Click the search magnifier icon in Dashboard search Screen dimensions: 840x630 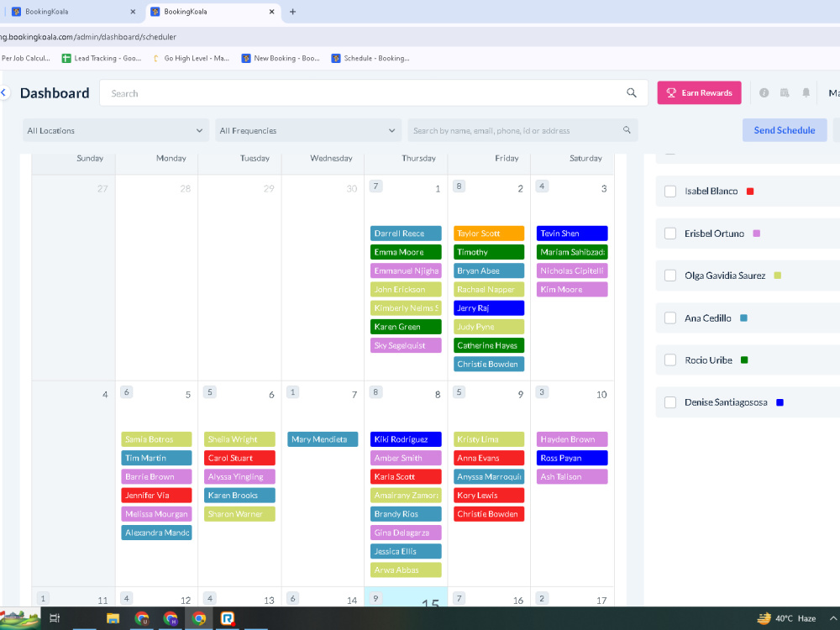coord(632,92)
